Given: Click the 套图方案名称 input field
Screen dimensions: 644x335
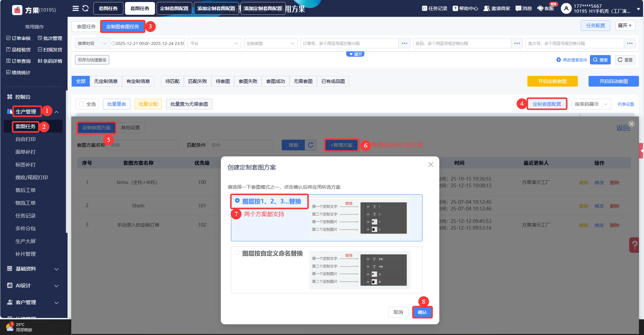Looking at the screenshot, I should click(143, 145).
